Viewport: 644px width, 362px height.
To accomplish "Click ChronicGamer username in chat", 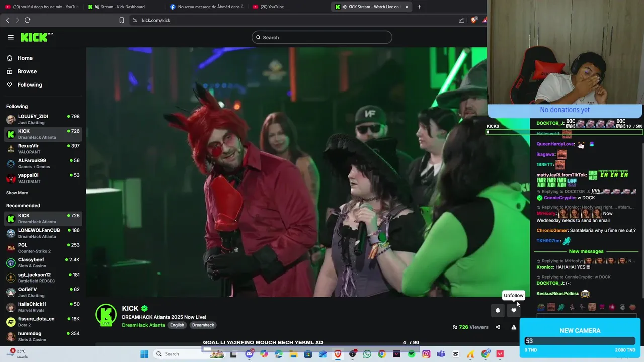I will tap(552, 230).
